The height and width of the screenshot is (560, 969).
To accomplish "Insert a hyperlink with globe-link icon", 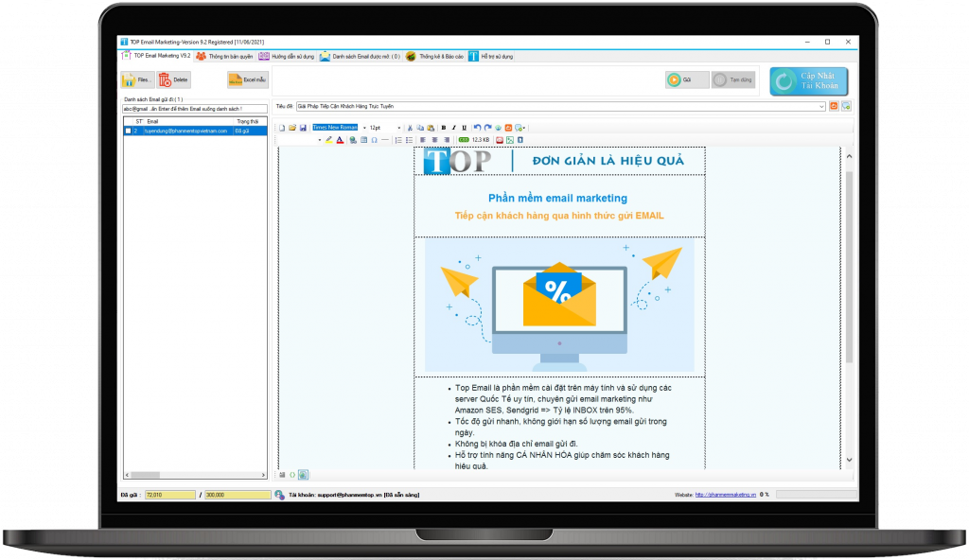I will coord(353,140).
